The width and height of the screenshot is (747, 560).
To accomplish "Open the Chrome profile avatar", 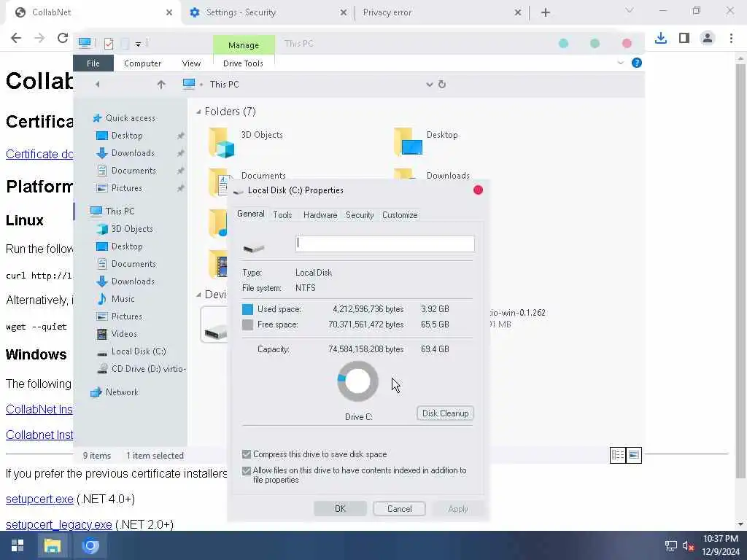I will (x=708, y=38).
